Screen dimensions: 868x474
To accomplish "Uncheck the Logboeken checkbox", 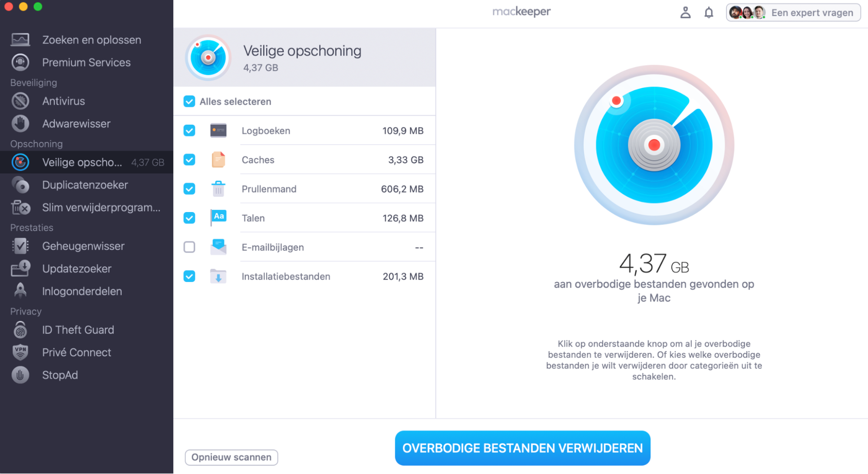I will pyautogui.click(x=189, y=131).
